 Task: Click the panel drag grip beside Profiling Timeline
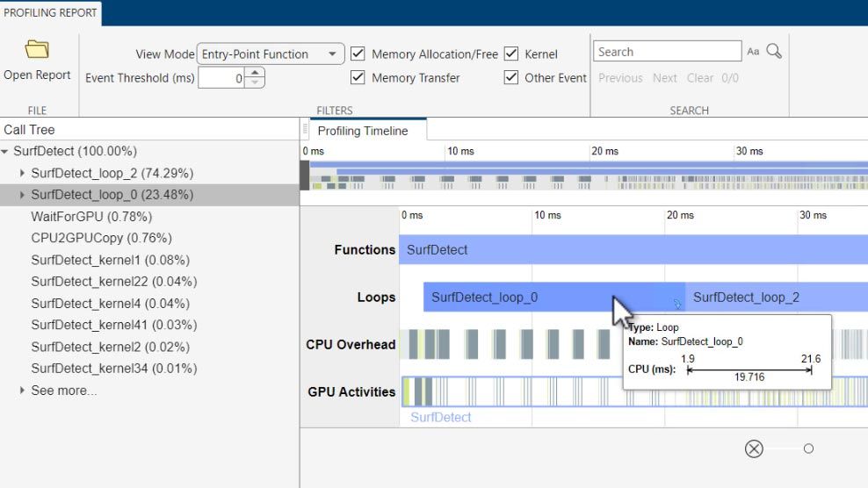point(305,130)
